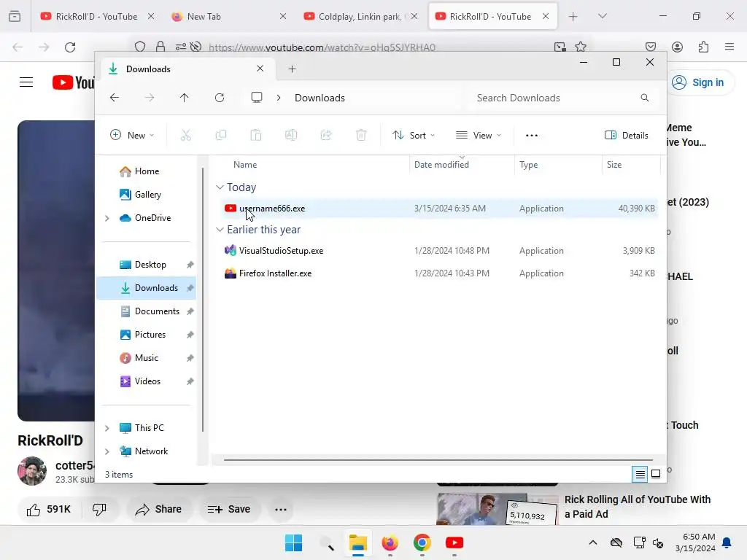Open Rick Rolling All of YouTube video link

click(638, 507)
